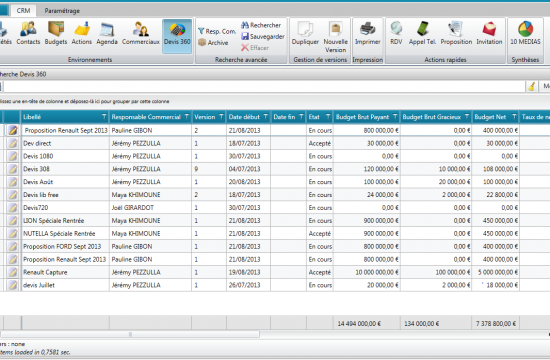Click the 134 000,00 € total
550x360 pixels.
tap(421, 324)
